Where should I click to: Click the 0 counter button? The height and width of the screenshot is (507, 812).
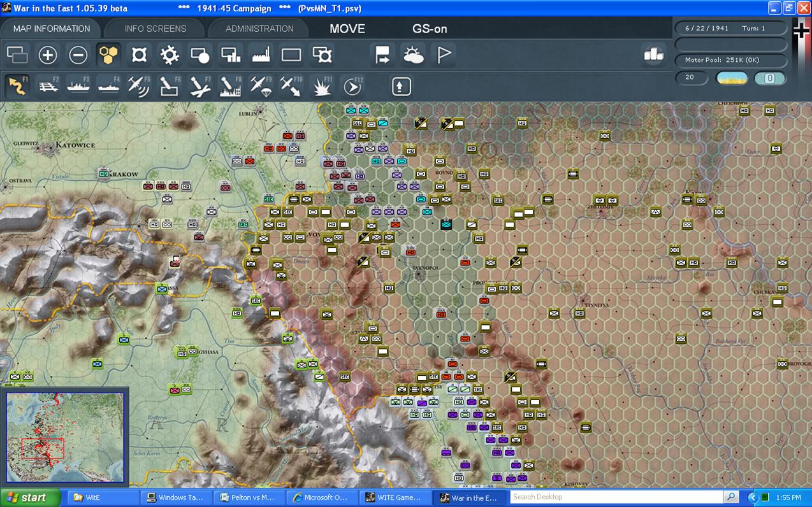coord(769,78)
